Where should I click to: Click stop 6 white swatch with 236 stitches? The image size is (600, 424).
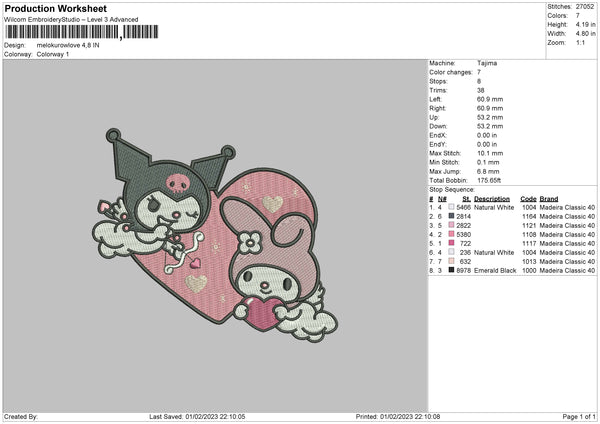click(x=452, y=252)
